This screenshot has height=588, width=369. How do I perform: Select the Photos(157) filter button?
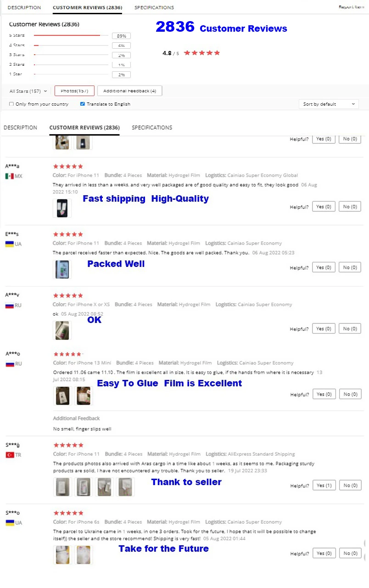click(x=74, y=91)
